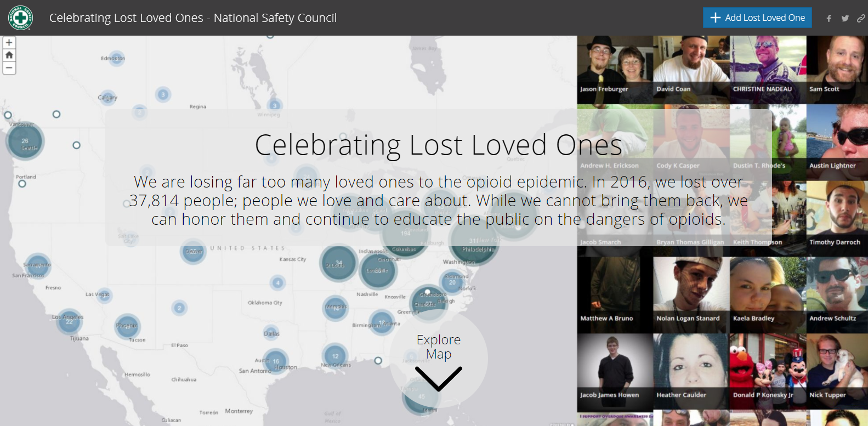Image resolution: width=868 pixels, height=426 pixels.
Task: Click the page title Celebrating Lost Loved Ones header
Action: (193, 18)
